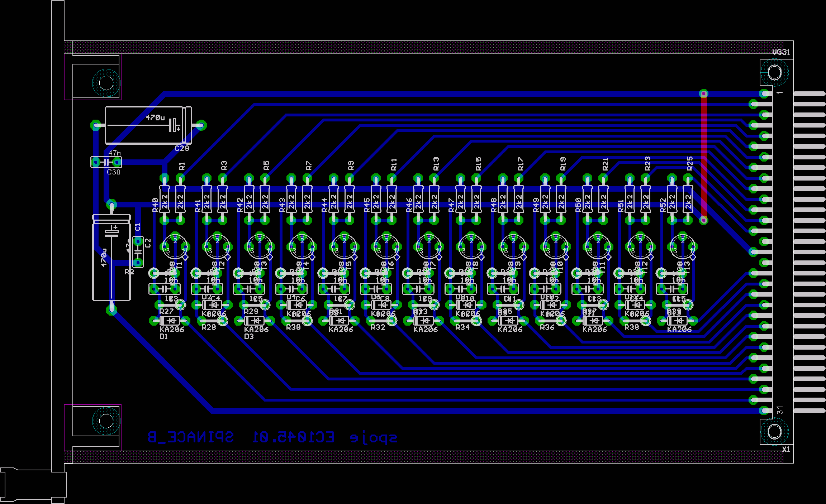Click the R25 resistor label
The image size is (826, 504).
(x=690, y=163)
